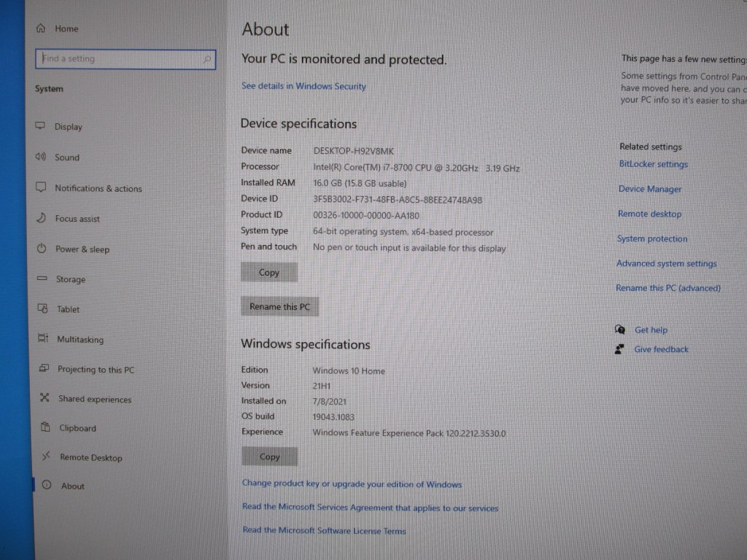Click the Windows Feature Experience Pack value
Viewport: 747px width, 560px height.
[409, 433]
